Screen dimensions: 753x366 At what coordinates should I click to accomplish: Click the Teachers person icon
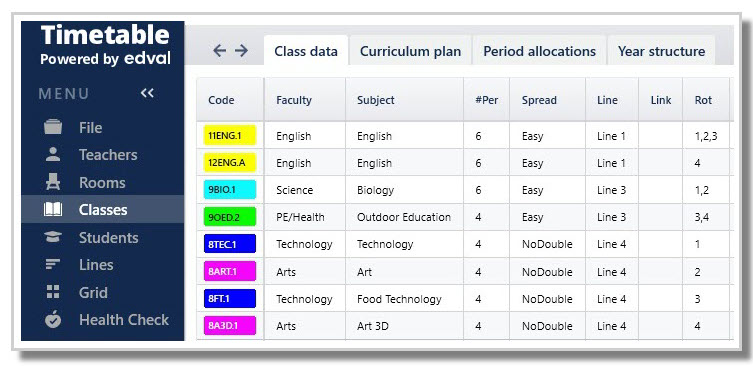(53, 155)
